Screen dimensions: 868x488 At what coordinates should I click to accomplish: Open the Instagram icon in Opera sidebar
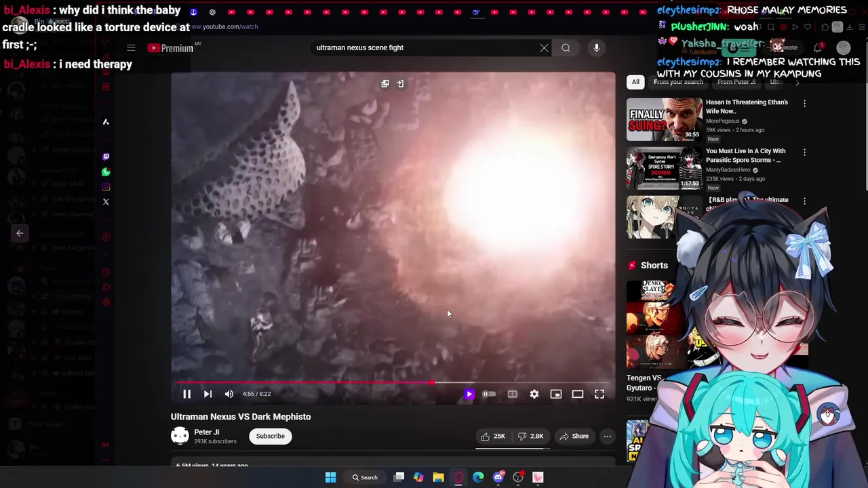(106, 187)
